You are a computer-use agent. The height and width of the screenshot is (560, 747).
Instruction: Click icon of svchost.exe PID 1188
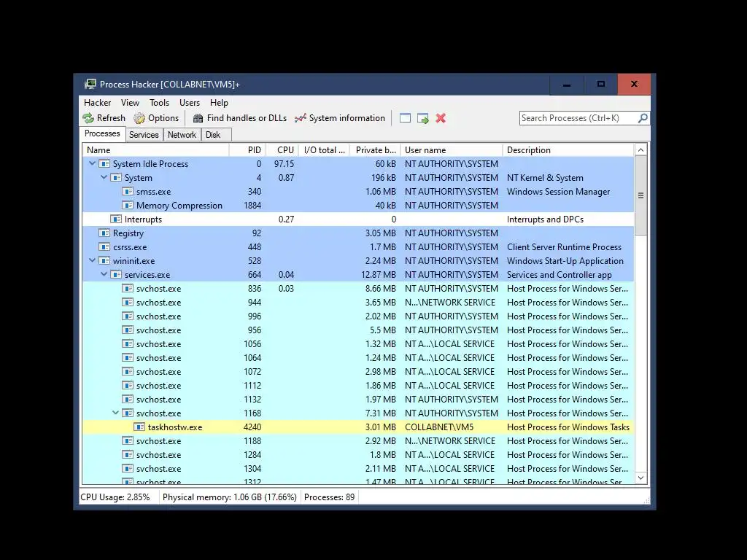click(x=127, y=441)
